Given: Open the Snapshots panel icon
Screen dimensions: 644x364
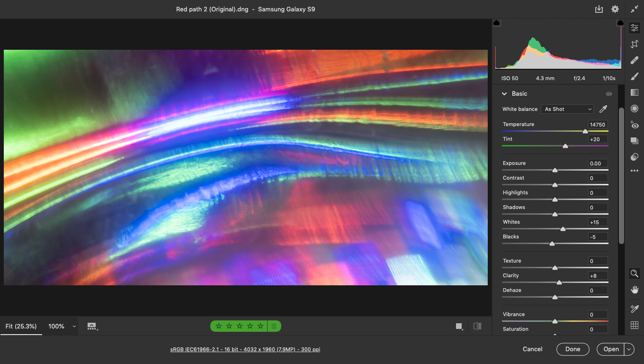Looking at the screenshot, I should 635,141.
